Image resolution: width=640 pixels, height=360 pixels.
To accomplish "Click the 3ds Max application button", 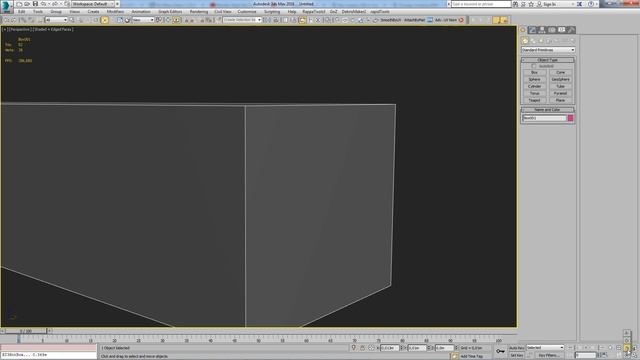I will click(x=7, y=7).
